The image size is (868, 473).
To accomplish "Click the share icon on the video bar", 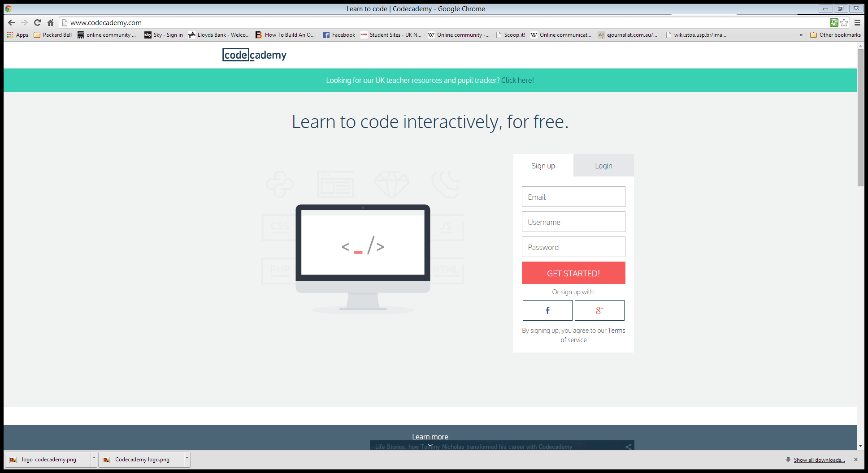I will [629, 447].
